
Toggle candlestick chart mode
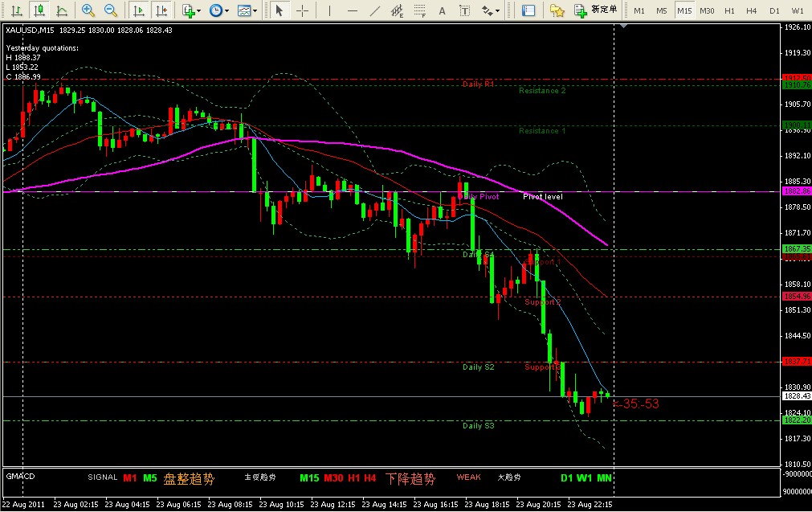(39, 10)
